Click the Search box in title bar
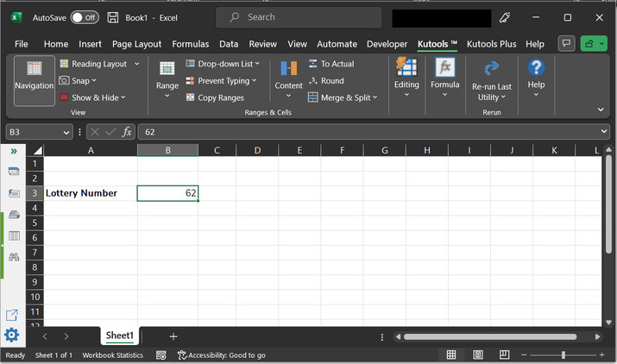The width and height of the screenshot is (617, 364). pyautogui.click(x=298, y=17)
